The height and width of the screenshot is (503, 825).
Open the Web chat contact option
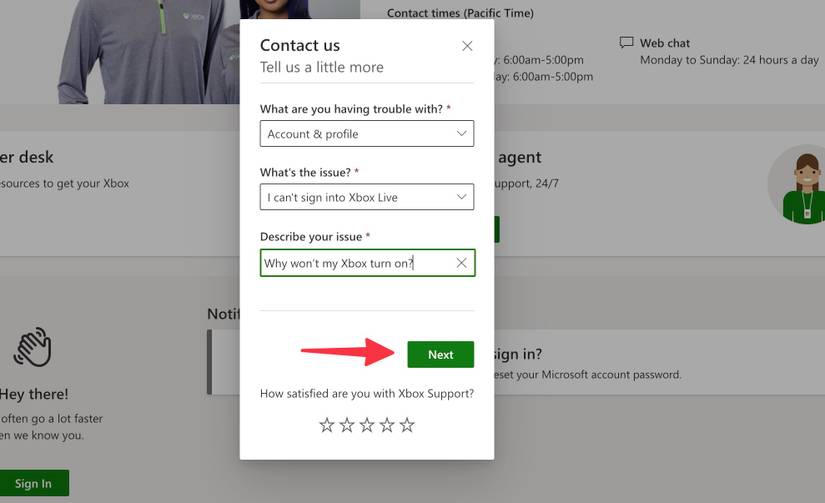point(665,43)
